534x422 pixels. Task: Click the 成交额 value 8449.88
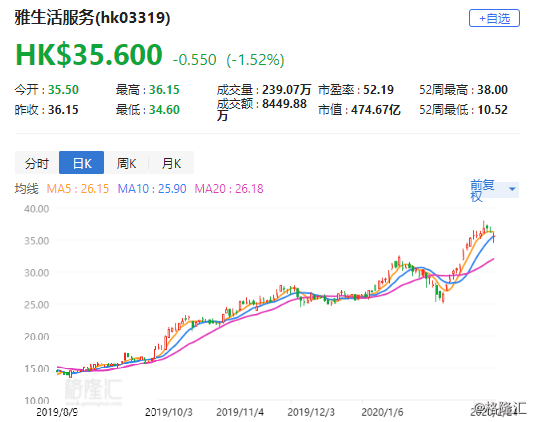coord(284,104)
